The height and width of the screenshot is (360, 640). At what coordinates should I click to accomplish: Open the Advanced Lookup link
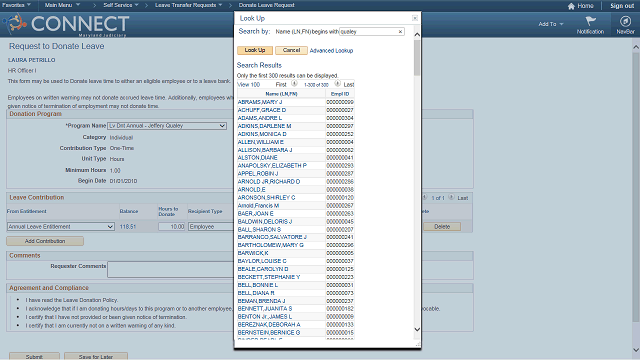[331, 51]
